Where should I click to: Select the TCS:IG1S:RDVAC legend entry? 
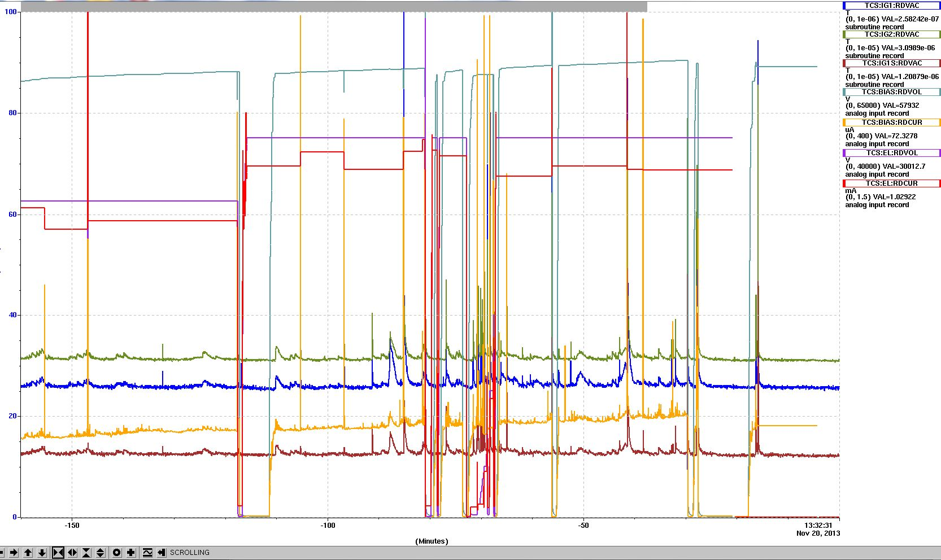click(x=892, y=63)
